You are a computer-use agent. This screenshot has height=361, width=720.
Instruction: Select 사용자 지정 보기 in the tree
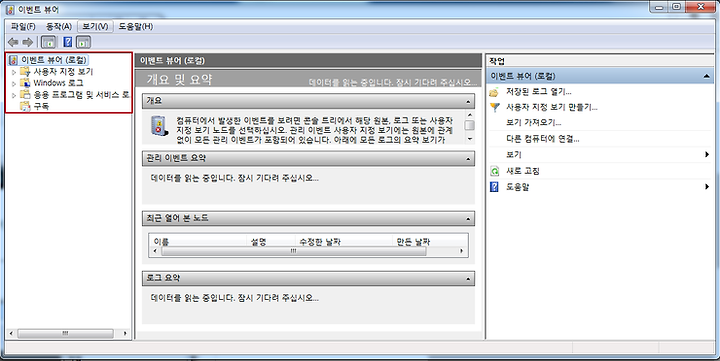(x=63, y=72)
